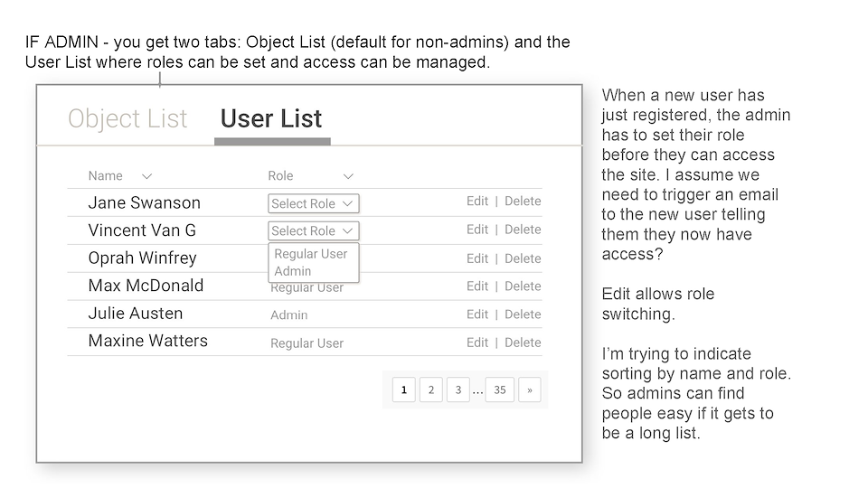Choose Admin from the role dropdown list
Viewport: 868px width, 488px height.
pyautogui.click(x=292, y=271)
